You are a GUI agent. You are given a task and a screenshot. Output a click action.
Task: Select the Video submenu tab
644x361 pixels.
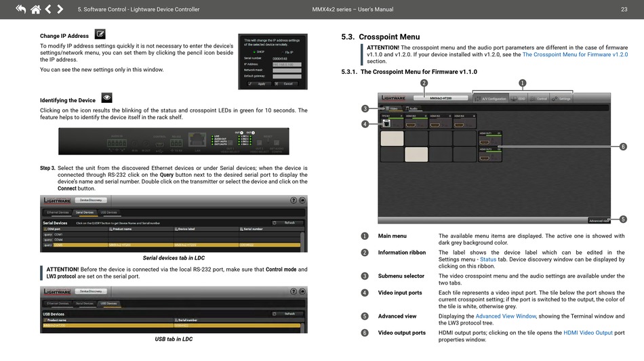click(391, 109)
